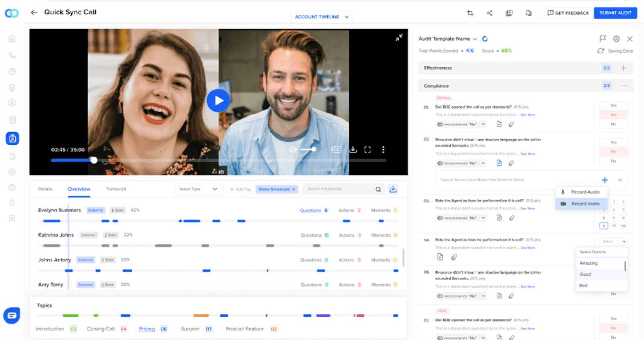The width and height of the screenshot is (644, 340).
Task: Click the search magnifier in transcript search
Action: click(x=378, y=189)
